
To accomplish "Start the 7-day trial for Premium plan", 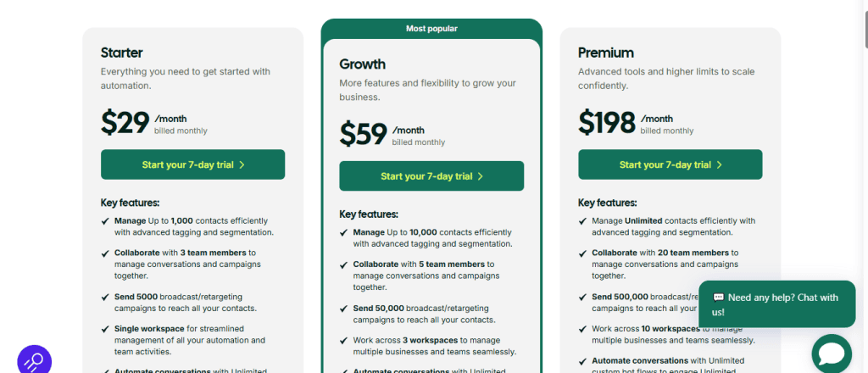I will [670, 164].
